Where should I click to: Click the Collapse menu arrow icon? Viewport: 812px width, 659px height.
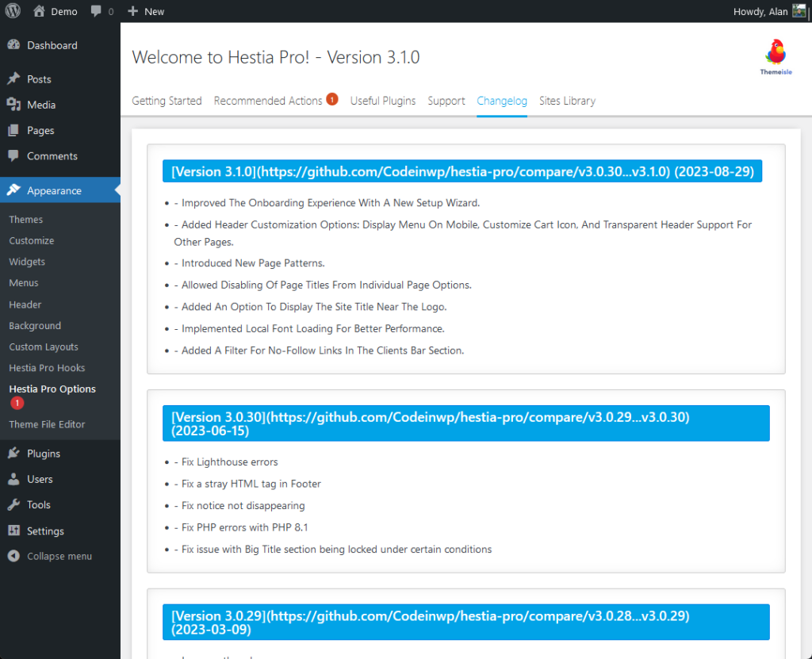(x=13, y=556)
